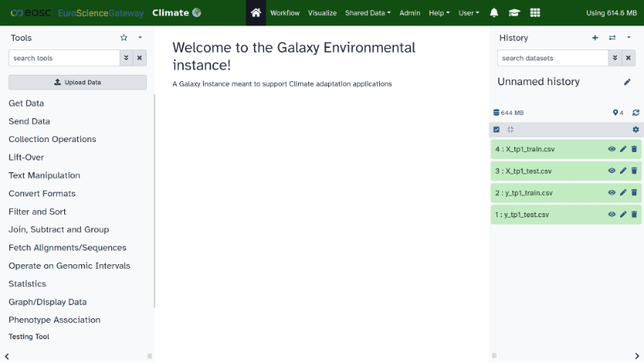Collapse all expanded datasets icon
The image size is (644, 363).
pos(510,129)
